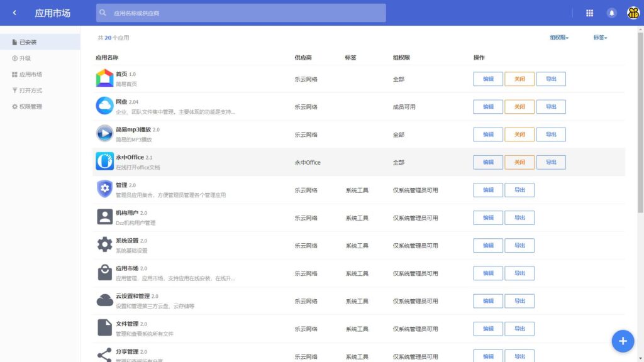Click the blue plus floating button

coord(623,341)
